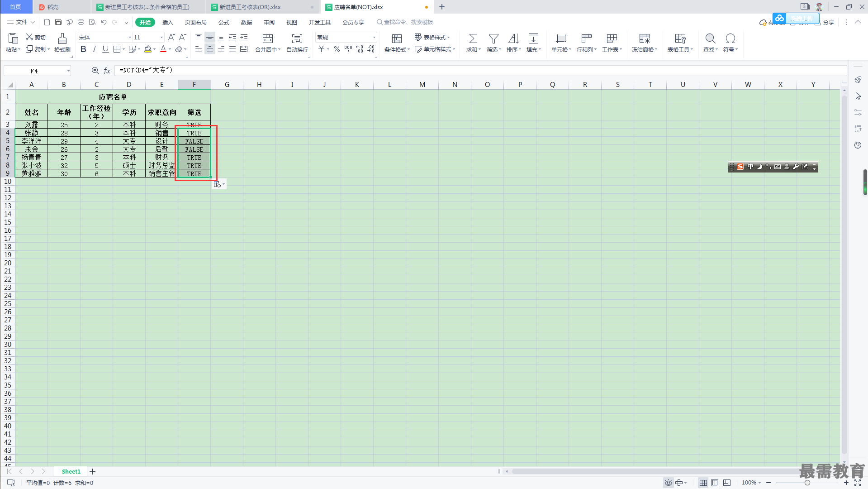Toggle vertical middle alignment
The width and height of the screenshot is (868, 489).
pos(210,37)
